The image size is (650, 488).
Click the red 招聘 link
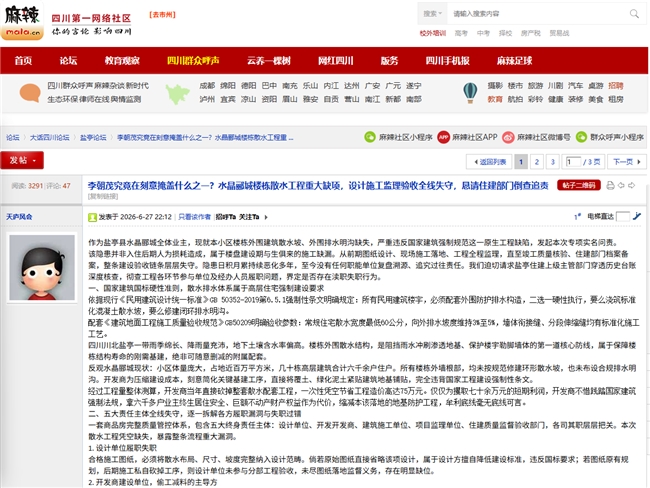tap(616, 86)
